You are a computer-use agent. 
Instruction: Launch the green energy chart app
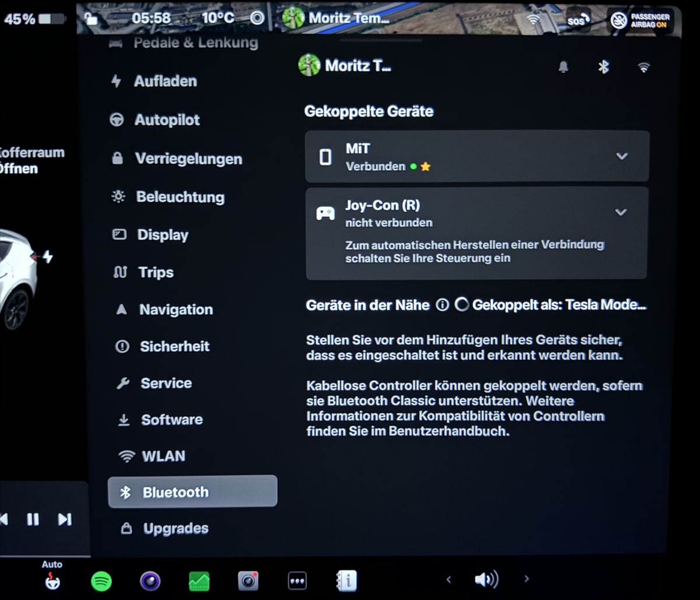pos(199,581)
